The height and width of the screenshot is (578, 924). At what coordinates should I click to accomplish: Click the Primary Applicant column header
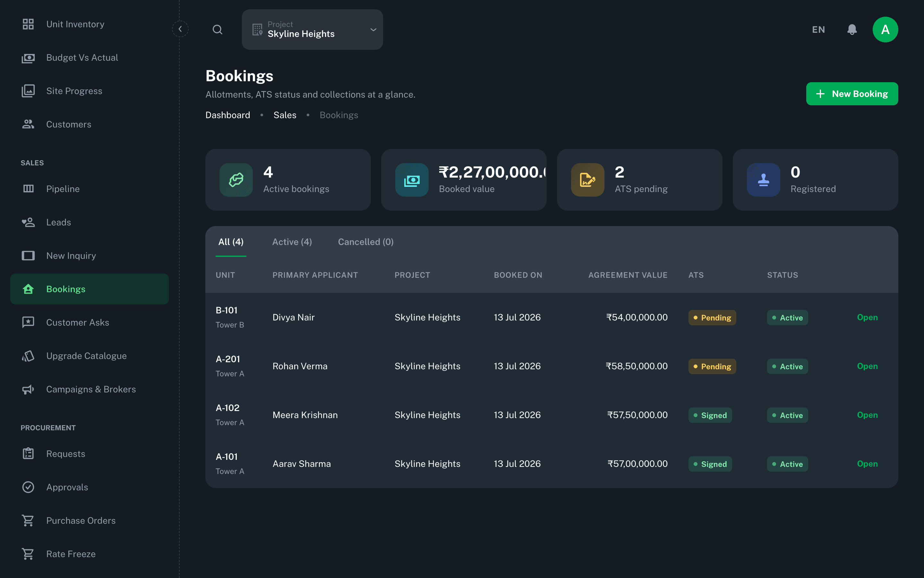click(x=315, y=275)
